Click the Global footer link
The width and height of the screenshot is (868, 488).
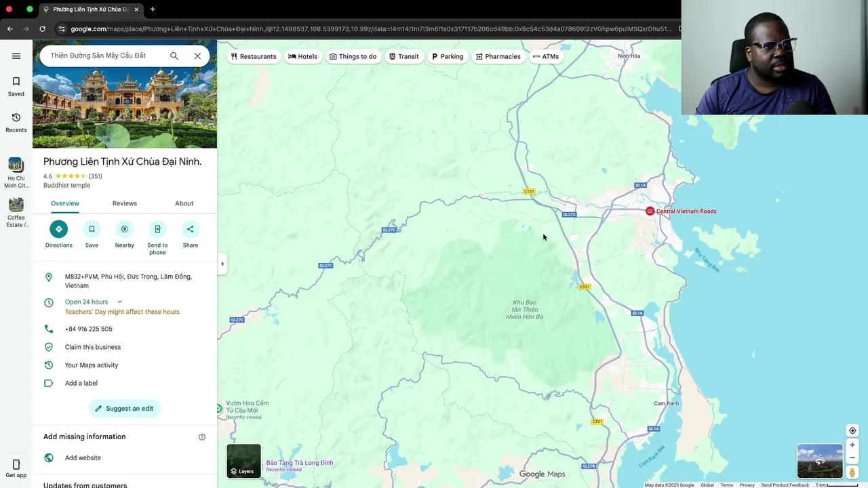pyautogui.click(x=707, y=485)
